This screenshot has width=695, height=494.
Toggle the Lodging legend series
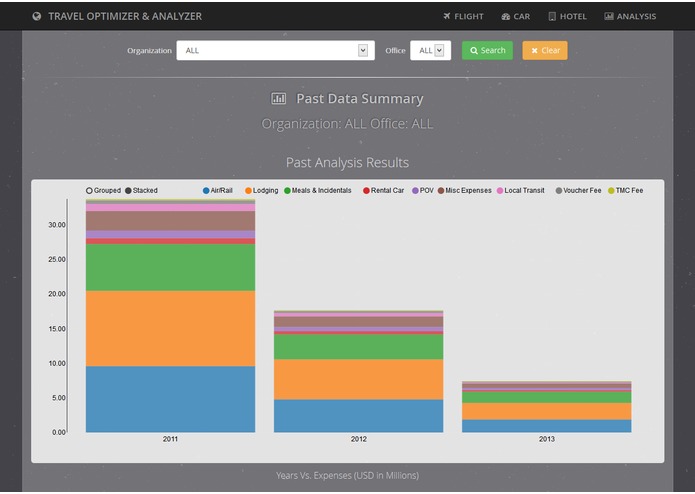[262, 191]
